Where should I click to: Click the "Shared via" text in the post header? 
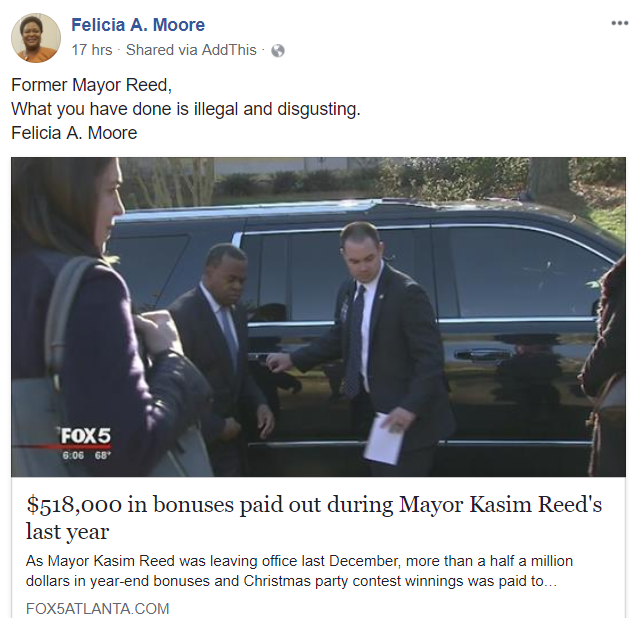point(162,50)
